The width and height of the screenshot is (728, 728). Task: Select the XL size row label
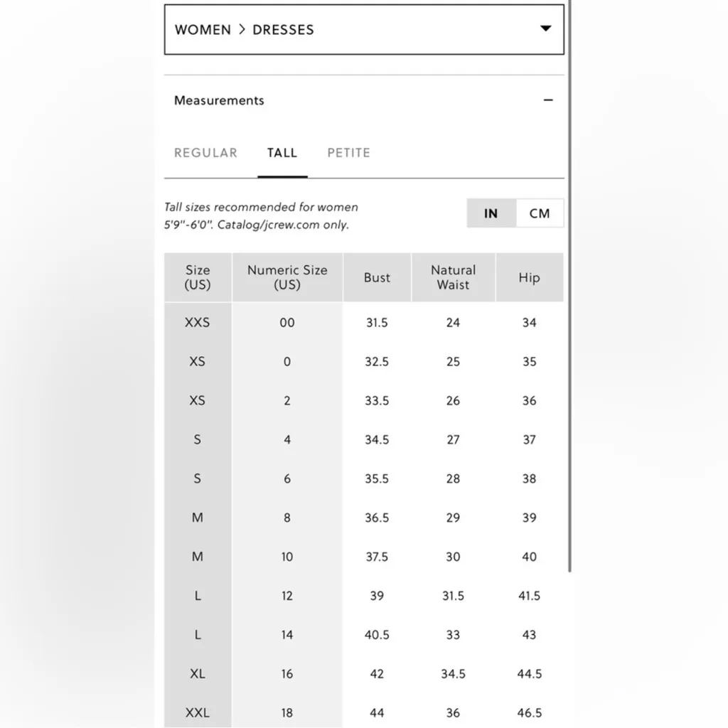198,674
